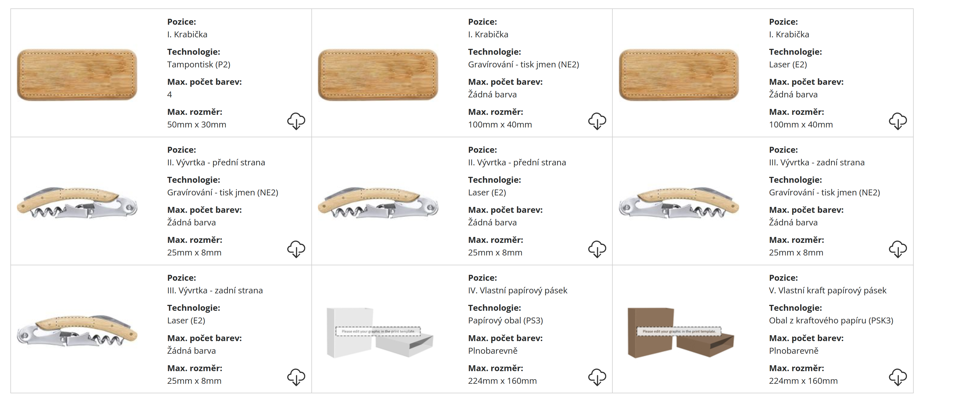The width and height of the screenshot is (980, 402).
Task: Select the Krabička Laser (E2) box image
Action: 679,74
